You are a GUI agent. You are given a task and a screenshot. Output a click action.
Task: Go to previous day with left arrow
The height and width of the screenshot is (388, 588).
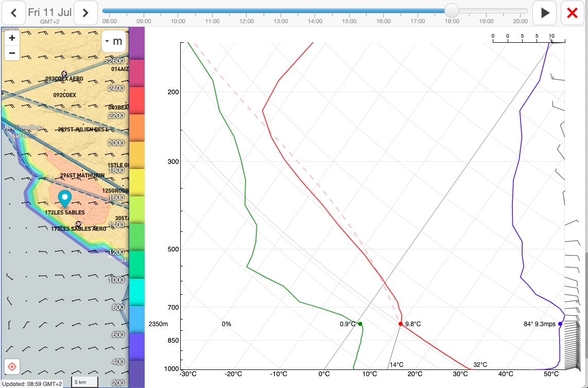tap(14, 13)
